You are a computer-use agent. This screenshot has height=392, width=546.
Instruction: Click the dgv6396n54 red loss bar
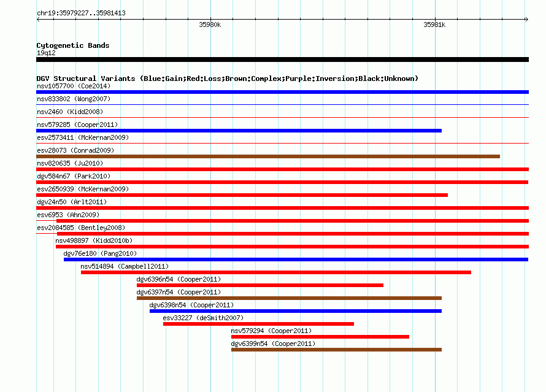click(x=260, y=285)
